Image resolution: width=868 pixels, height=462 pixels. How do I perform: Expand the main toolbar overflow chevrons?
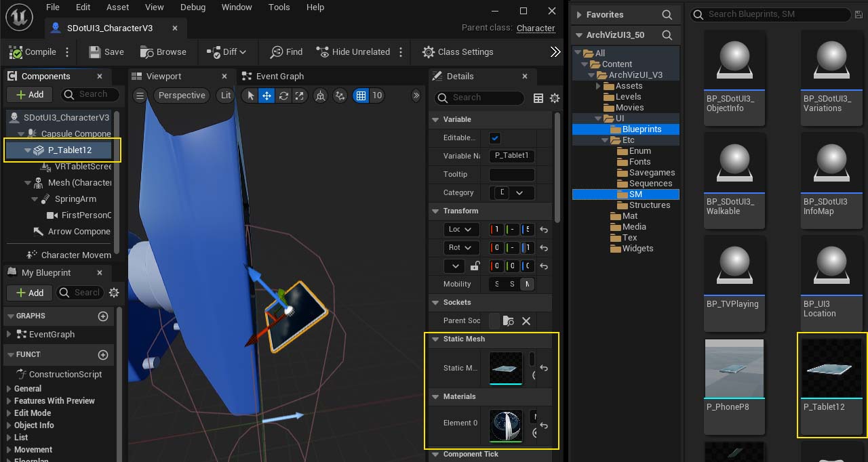pyautogui.click(x=555, y=52)
